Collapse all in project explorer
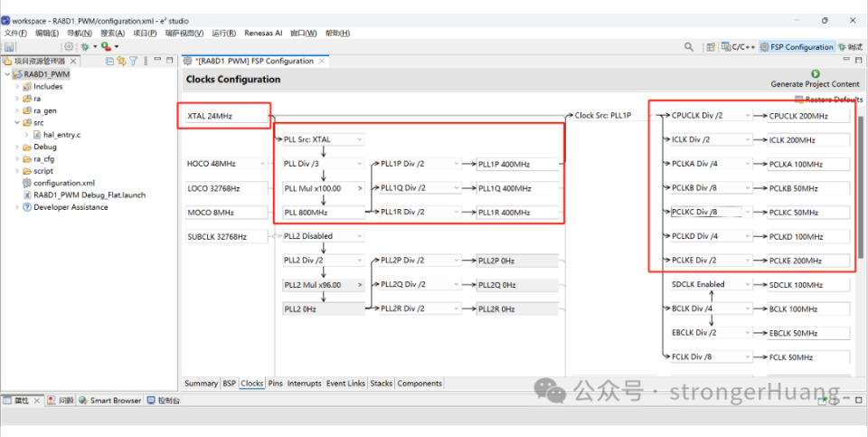Viewport: 868px width, 437px height. [109, 61]
